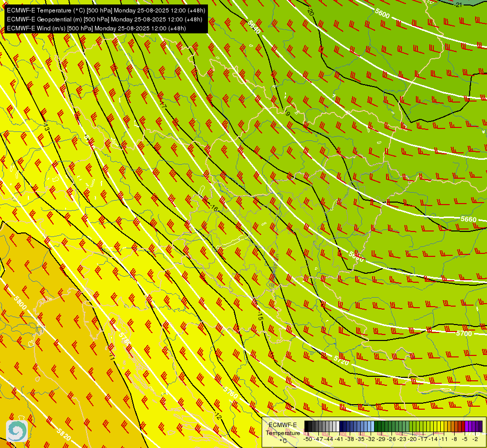487x448 pixels.
Task: Click the 13 isotherm label on the map
Action: point(46,127)
